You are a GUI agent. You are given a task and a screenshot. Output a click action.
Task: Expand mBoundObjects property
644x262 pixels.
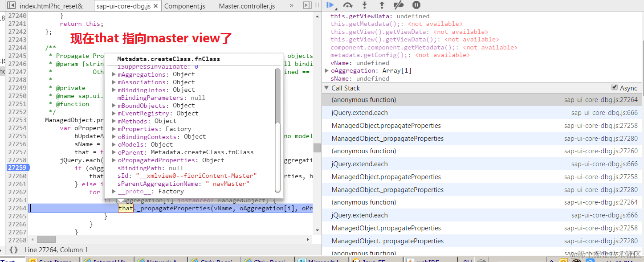tap(114, 105)
